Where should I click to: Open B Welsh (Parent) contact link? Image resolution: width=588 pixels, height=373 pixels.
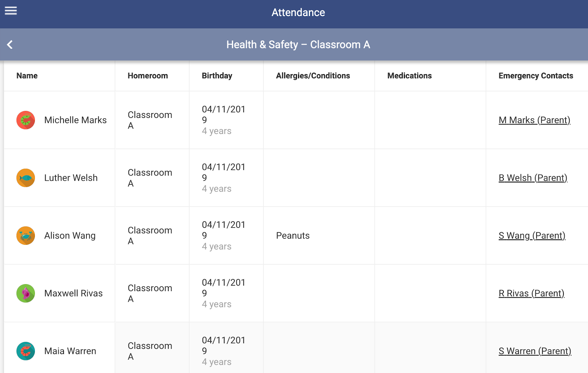click(x=533, y=178)
